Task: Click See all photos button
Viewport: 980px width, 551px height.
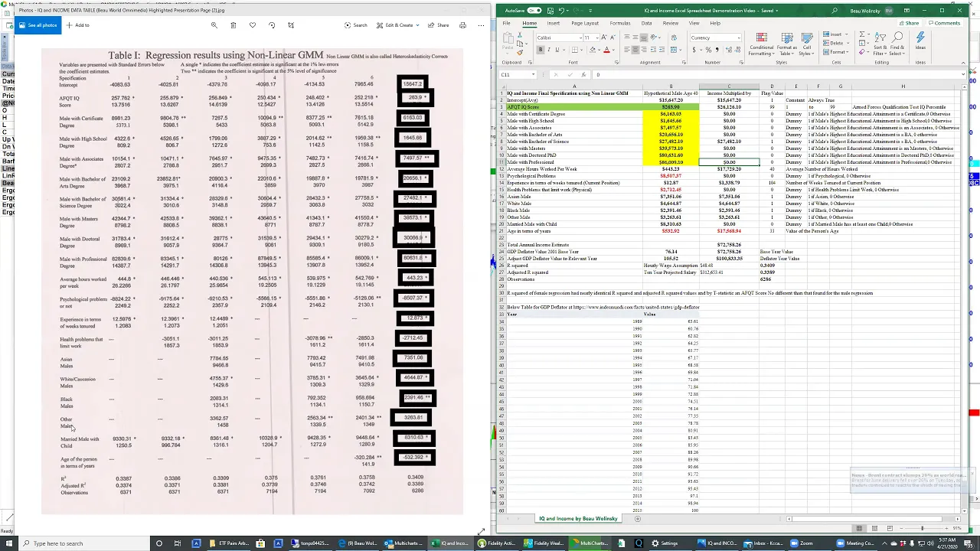Action: (38, 25)
